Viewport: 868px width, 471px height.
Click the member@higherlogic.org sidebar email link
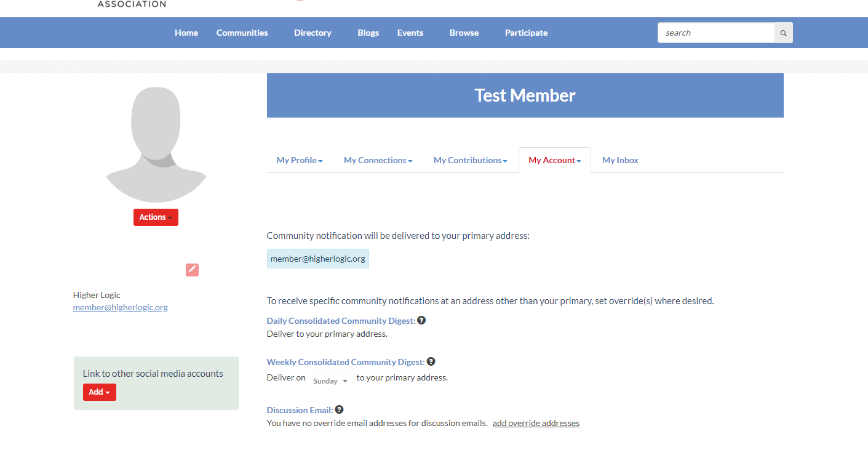click(121, 307)
